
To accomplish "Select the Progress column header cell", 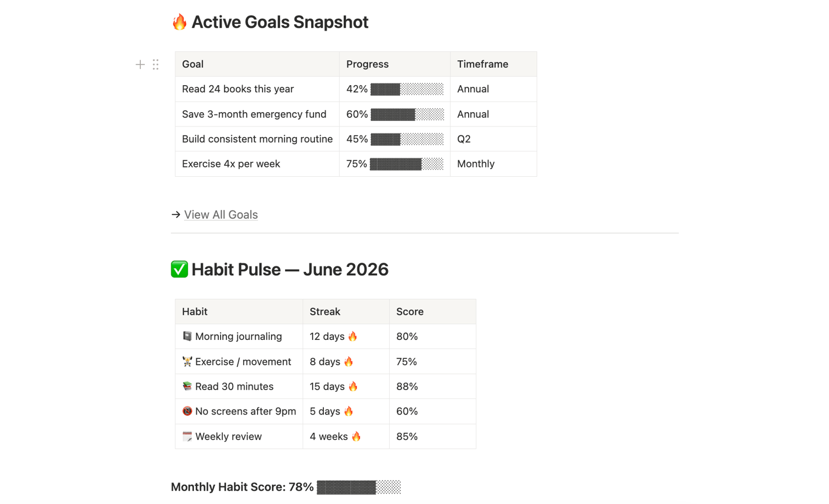I will pos(395,64).
